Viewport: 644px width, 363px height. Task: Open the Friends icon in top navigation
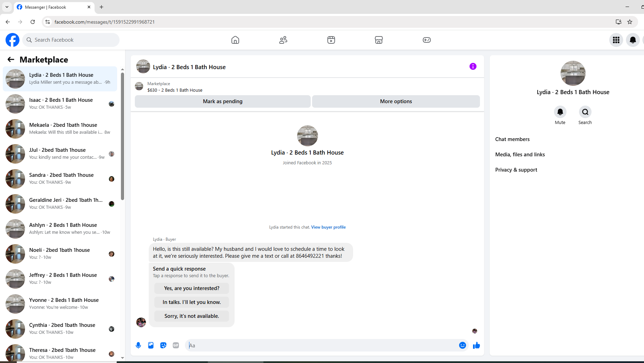point(283,40)
